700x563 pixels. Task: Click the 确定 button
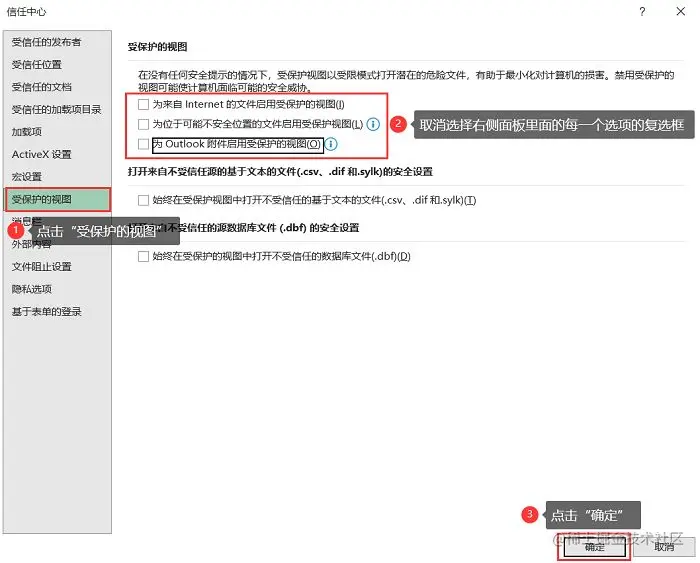pyautogui.click(x=594, y=547)
